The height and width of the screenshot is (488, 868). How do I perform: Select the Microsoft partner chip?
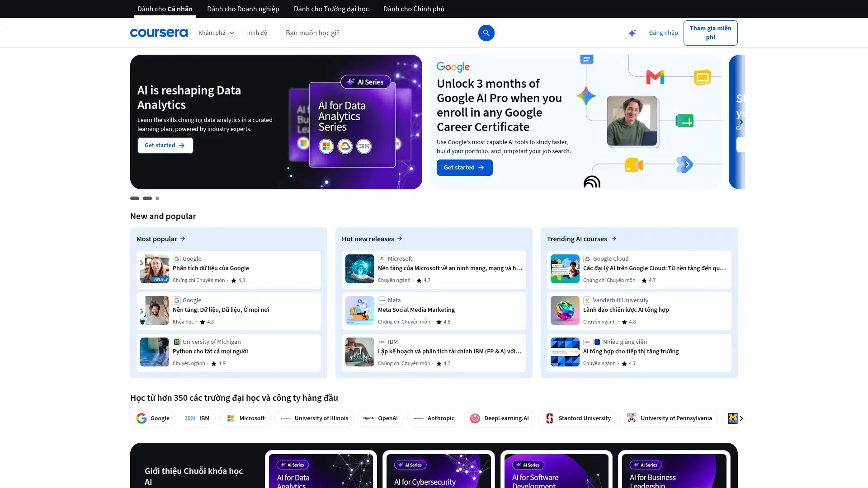245,418
